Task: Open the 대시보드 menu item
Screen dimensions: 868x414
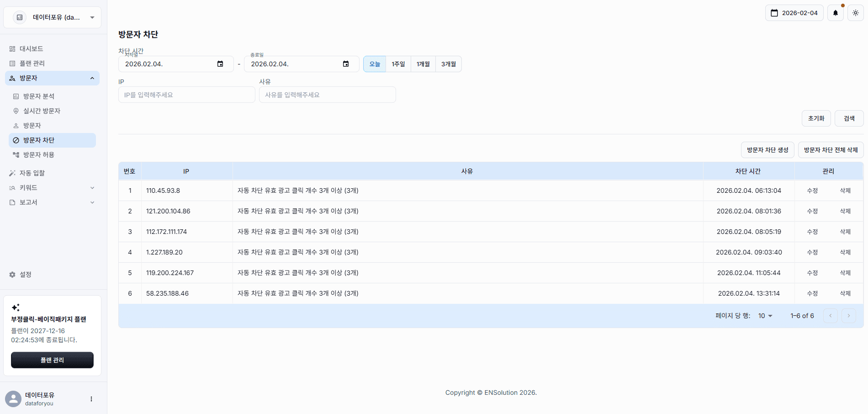Action: pyautogui.click(x=31, y=49)
